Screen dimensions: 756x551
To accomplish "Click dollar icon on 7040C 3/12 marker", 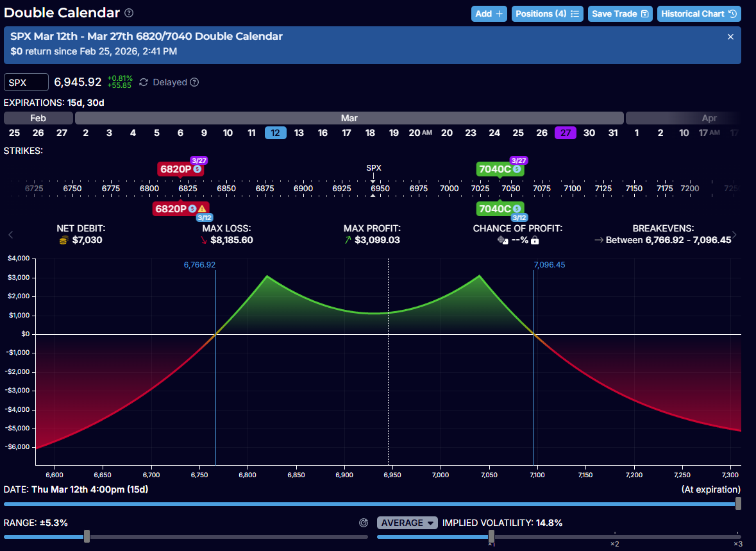I will 517,209.
